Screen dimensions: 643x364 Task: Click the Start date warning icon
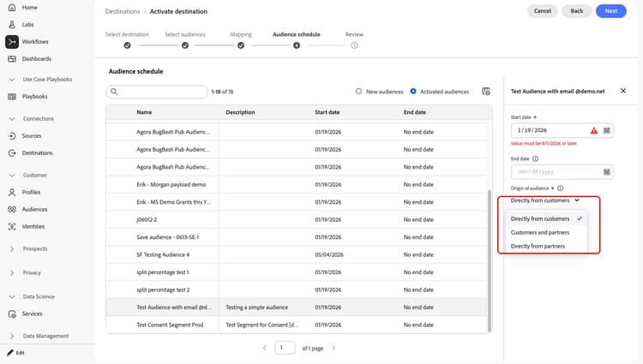click(x=594, y=131)
